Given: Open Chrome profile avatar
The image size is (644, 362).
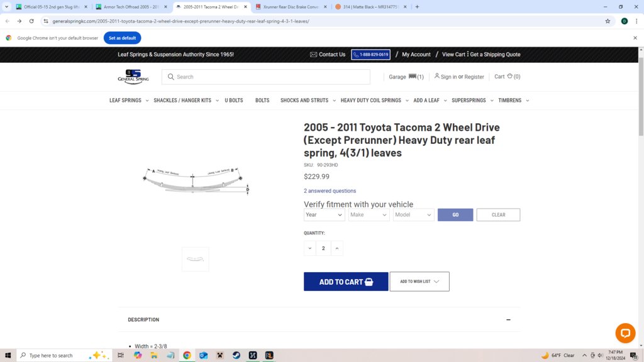Looking at the screenshot, I should [x=624, y=21].
